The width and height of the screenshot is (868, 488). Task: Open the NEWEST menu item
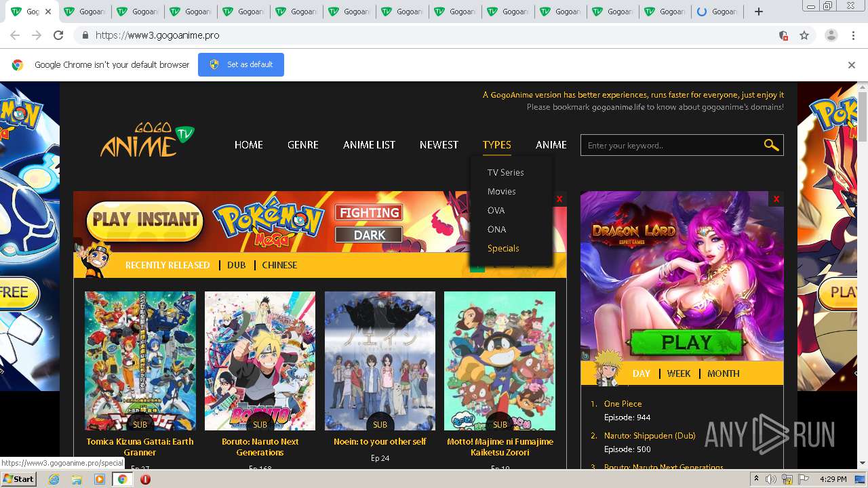point(439,144)
